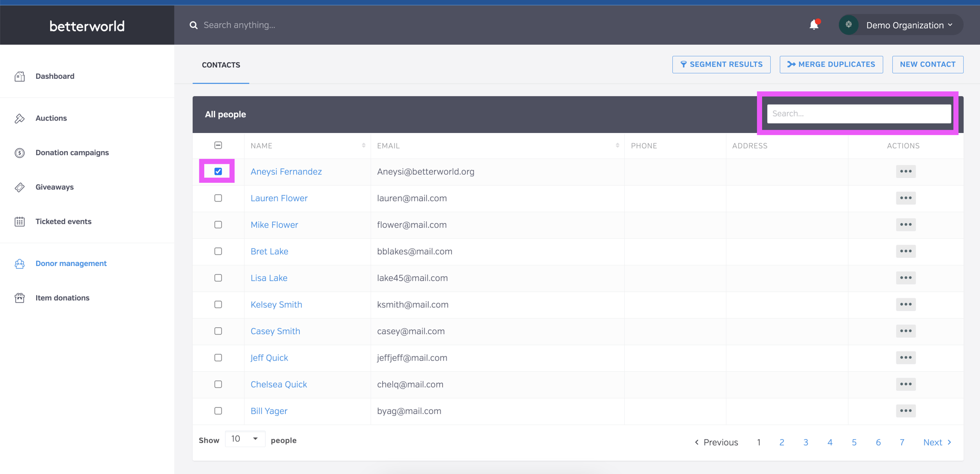Click the Dashboard icon in sidebar
The width and height of the screenshot is (980, 474).
pyautogui.click(x=19, y=76)
